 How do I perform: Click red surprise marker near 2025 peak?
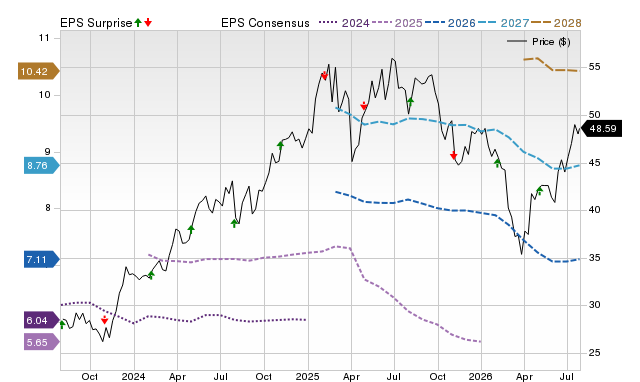coord(324,76)
